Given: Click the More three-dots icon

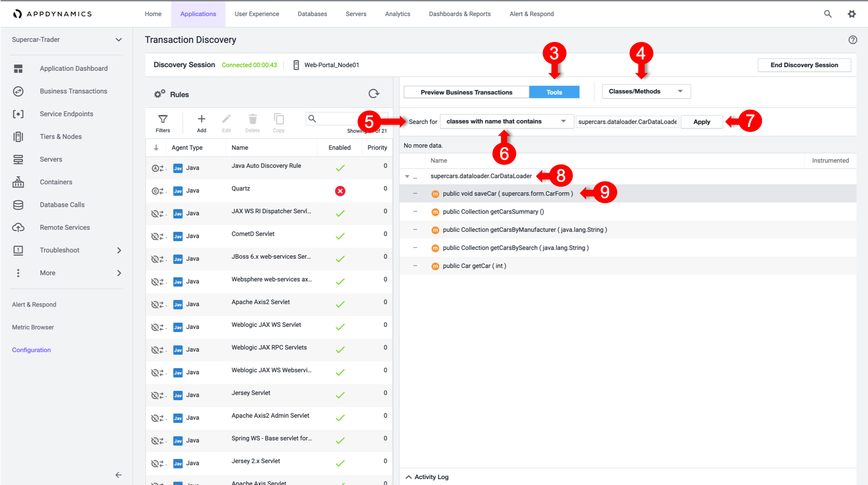Looking at the screenshot, I should point(18,273).
